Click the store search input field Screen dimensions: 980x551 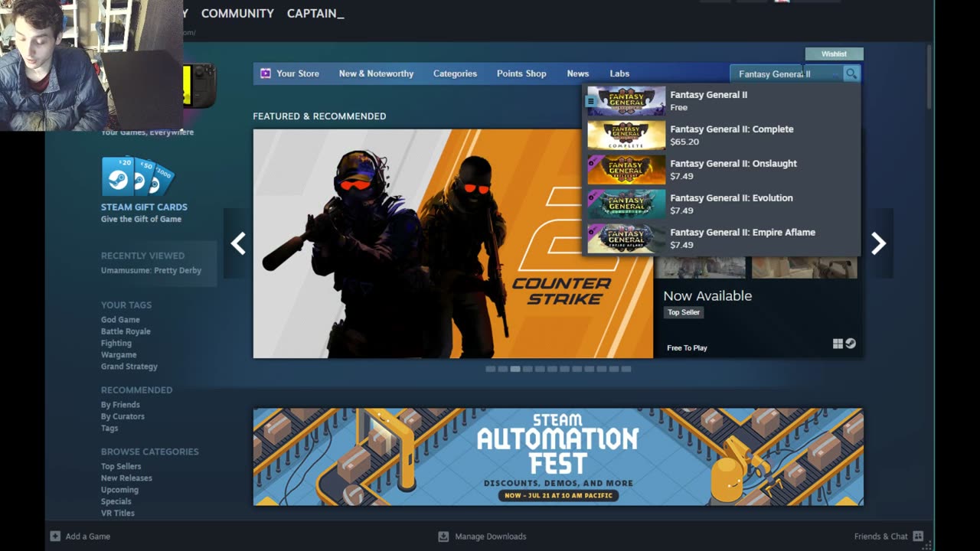pos(786,73)
